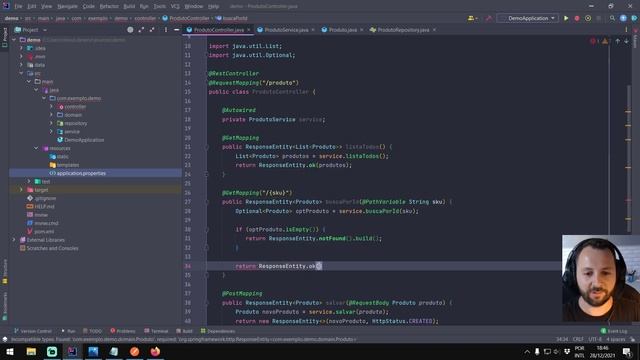Open Project view selector dropdown
This screenshot has width=640, height=360.
pos(31,30)
